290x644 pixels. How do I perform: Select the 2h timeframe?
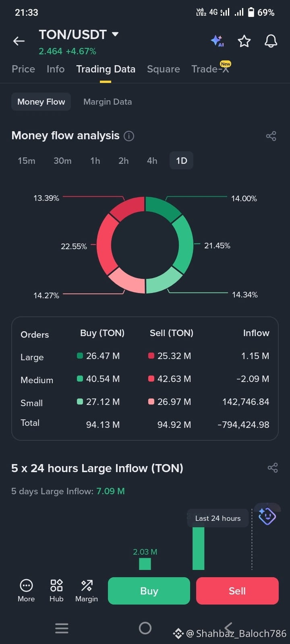click(x=124, y=161)
